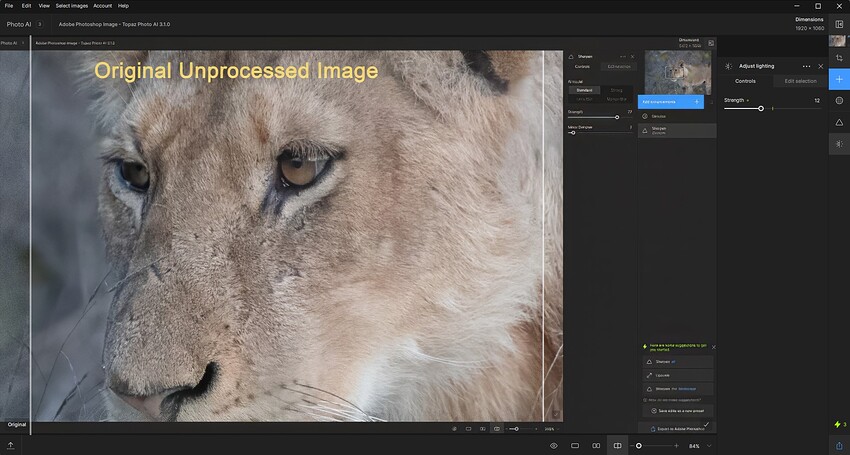Choose the Motion Blur AI model
The width and height of the screenshot is (850, 455).
[x=616, y=99]
